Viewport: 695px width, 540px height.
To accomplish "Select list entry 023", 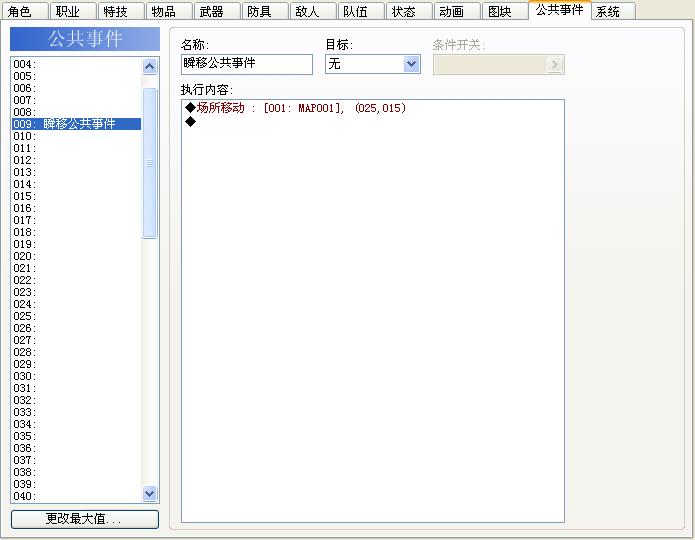I will click(76, 292).
